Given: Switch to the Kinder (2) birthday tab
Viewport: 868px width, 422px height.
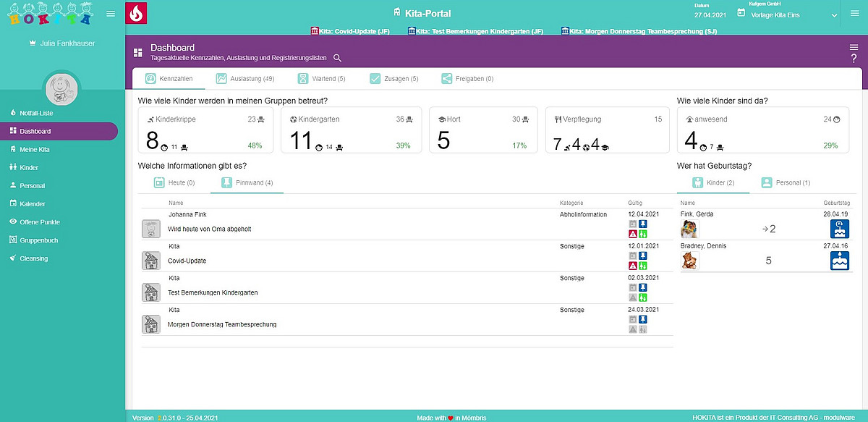Looking at the screenshot, I should [x=712, y=183].
